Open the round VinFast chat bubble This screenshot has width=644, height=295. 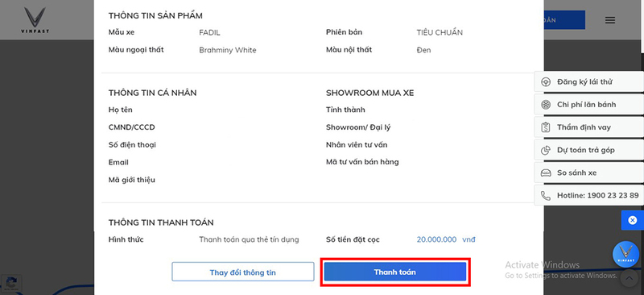point(625,254)
